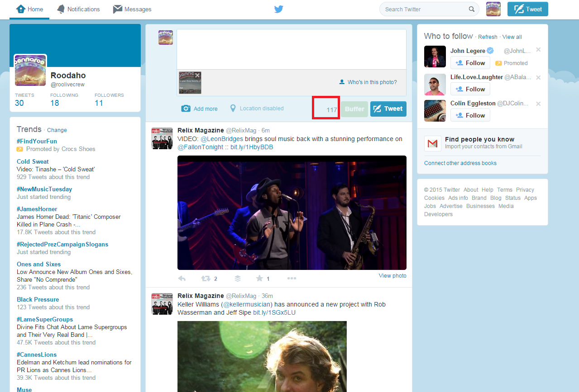Screen dimensions: 579x392
Task: Open the @LeonBridges mention
Action: (222, 139)
